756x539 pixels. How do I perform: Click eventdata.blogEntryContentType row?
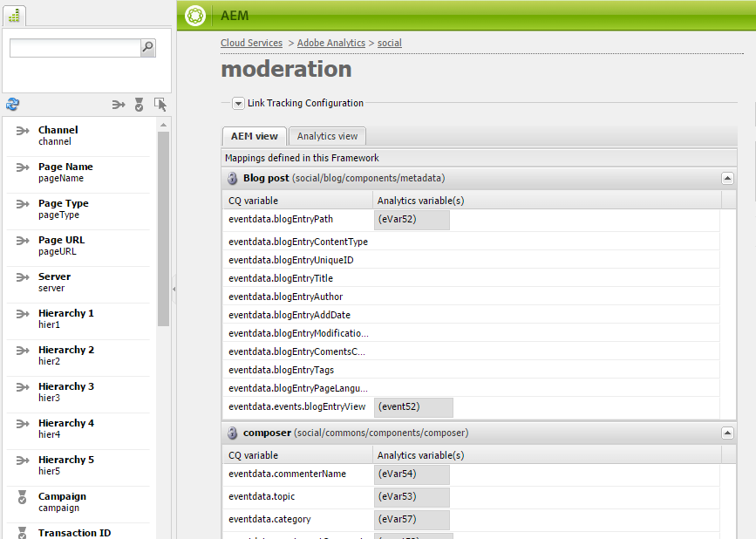coord(472,242)
